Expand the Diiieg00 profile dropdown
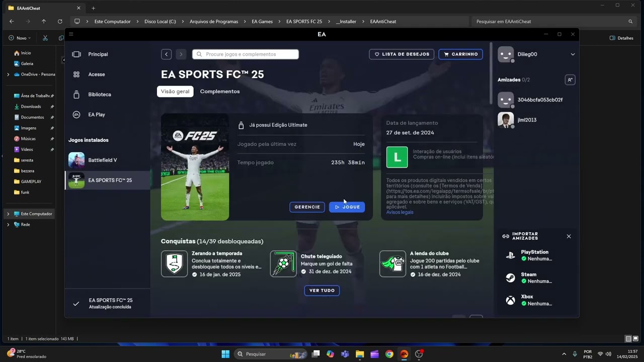The width and height of the screenshot is (644, 362). point(573,54)
